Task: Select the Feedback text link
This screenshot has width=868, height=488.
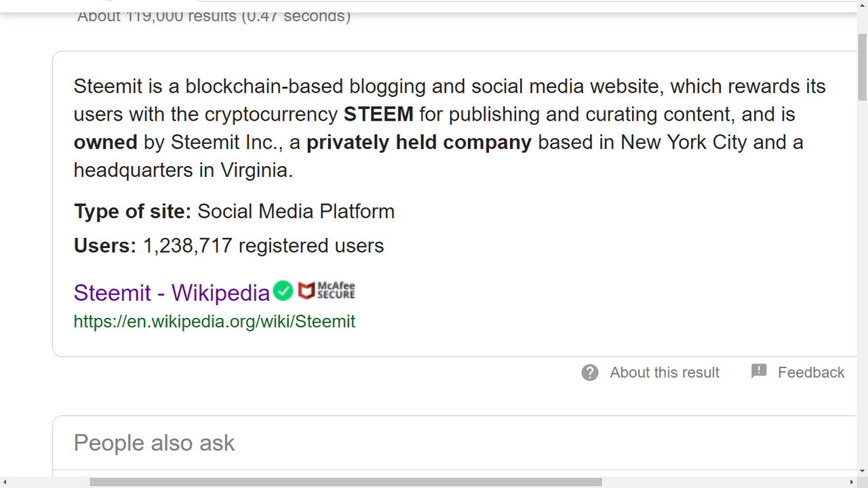Action: (x=811, y=372)
